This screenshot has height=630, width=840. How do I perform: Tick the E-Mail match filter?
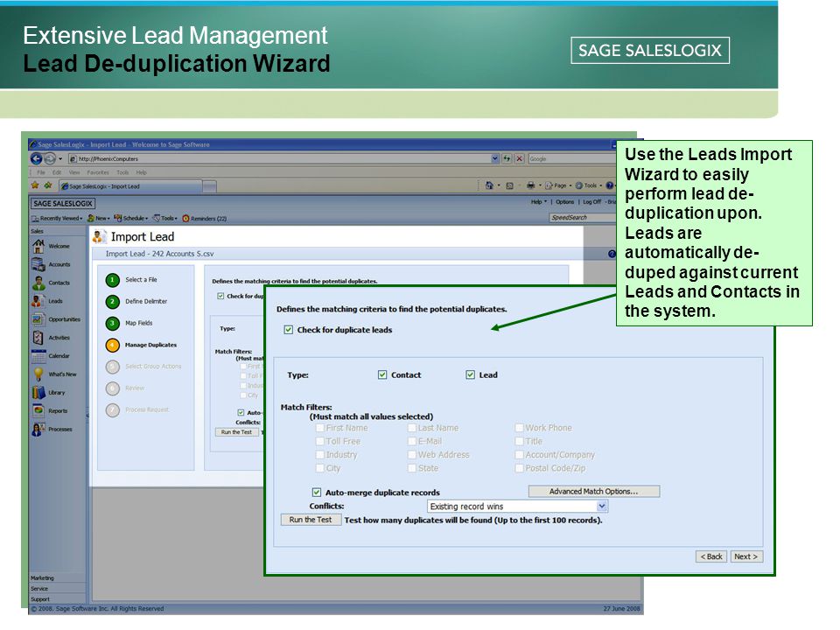click(412, 441)
